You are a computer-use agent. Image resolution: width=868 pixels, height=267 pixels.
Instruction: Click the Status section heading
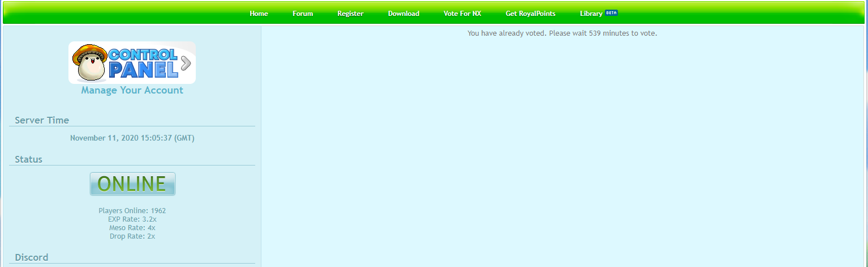pyautogui.click(x=28, y=159)
